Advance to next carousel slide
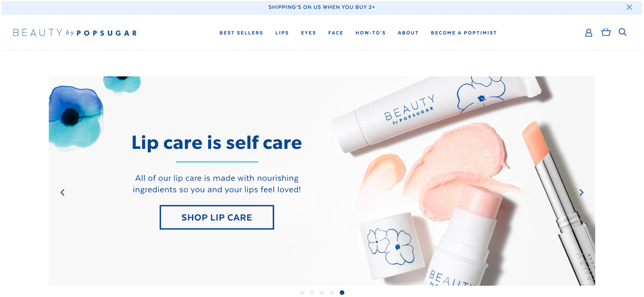The image size is (644, 297). pyautogui.click(x=581, y=192)
